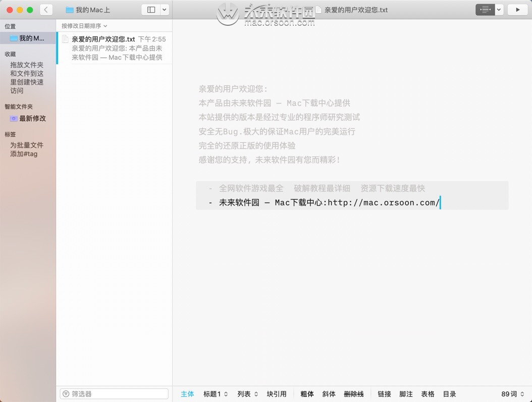Screen dimensions: 532x402
Task: Apply 块引用 block quote style
Action: coord(277,394)
